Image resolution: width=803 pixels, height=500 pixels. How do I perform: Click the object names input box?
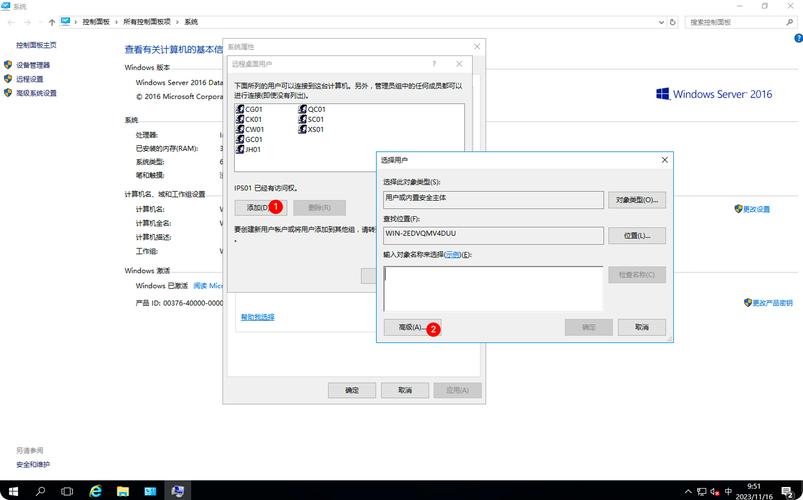click(493, 288)
